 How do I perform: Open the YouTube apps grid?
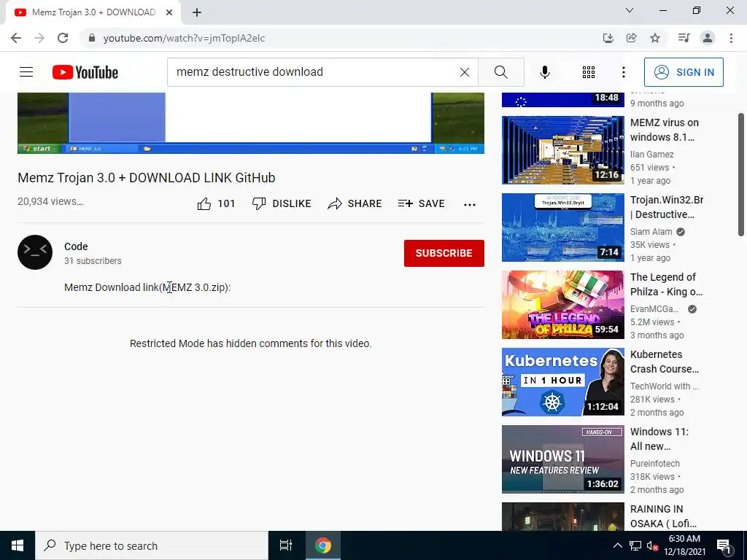coord(589,72)
